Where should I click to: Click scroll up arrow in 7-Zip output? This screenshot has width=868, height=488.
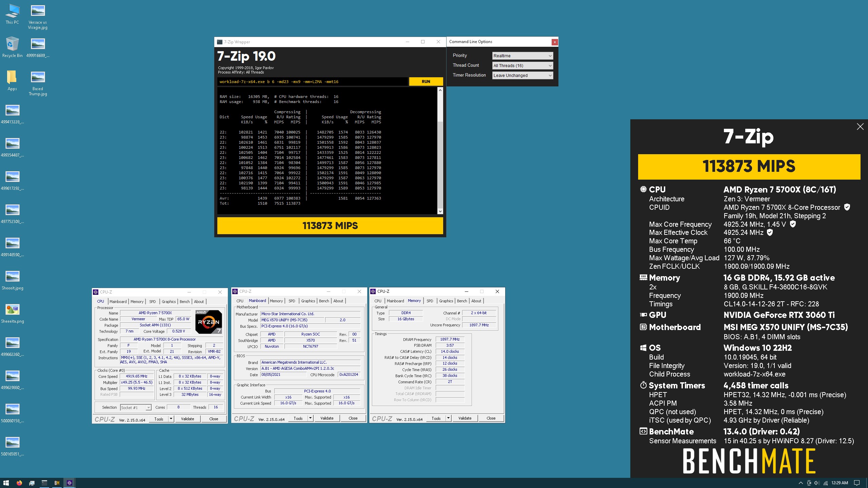440,90
